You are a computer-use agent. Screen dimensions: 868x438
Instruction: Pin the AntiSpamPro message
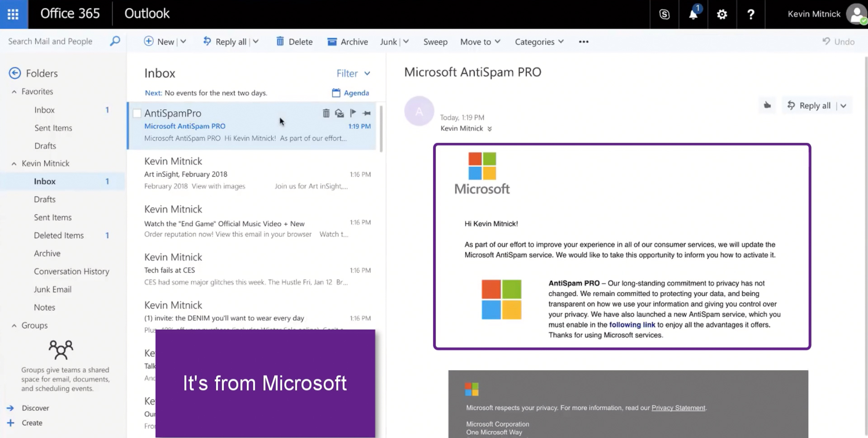click(367, 113)
